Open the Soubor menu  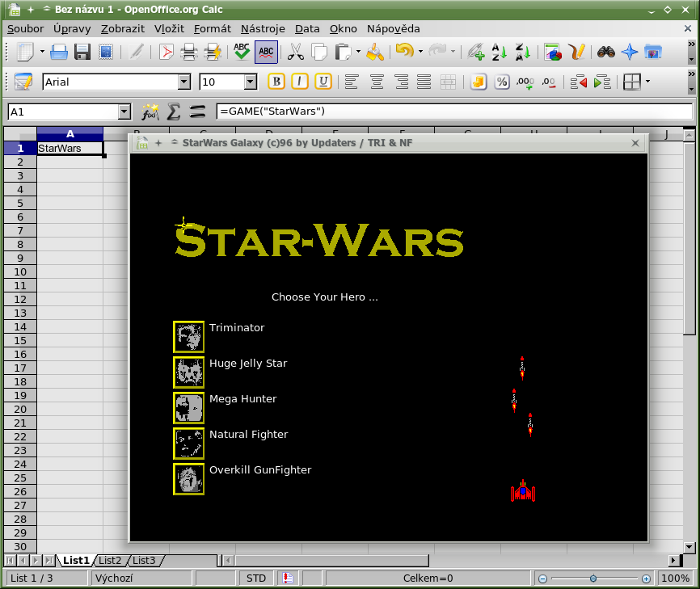[x=25, y=29]
